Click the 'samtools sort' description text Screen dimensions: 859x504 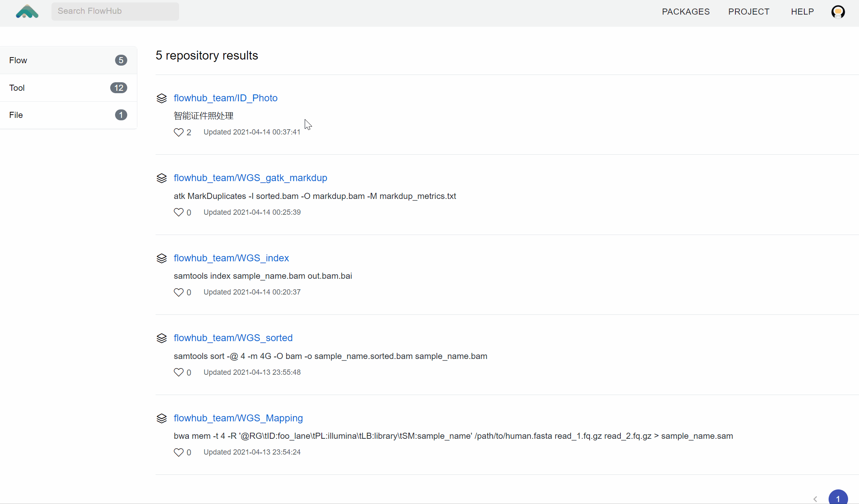point(330,356)
